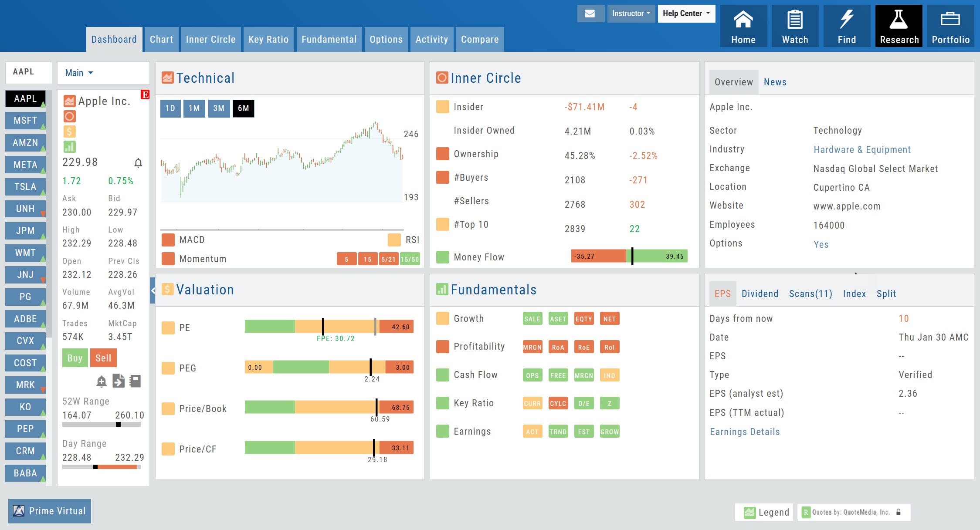
Task: Click the CYLC key ratio badge
Action: (x=558, y=403)
